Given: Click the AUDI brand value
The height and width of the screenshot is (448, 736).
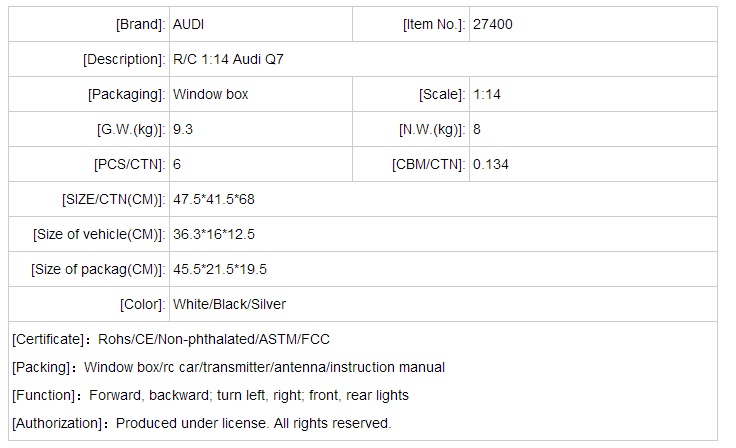Looking at the screenshot, I should coord(190,24).
